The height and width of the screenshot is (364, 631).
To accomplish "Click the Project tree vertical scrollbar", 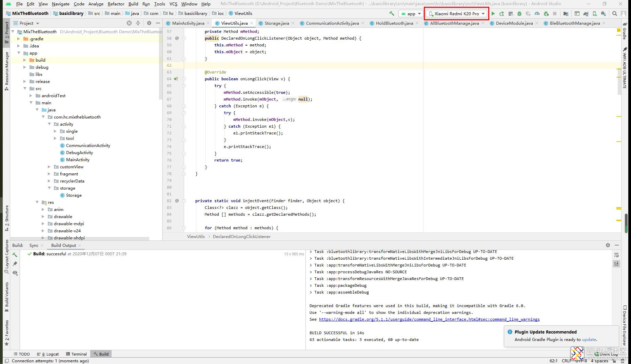I will (160, 64).
